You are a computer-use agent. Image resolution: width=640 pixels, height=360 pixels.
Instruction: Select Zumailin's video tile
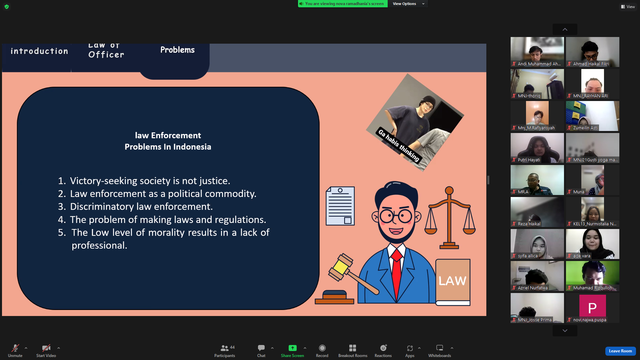pyautogui.click(x=593, y=116)
